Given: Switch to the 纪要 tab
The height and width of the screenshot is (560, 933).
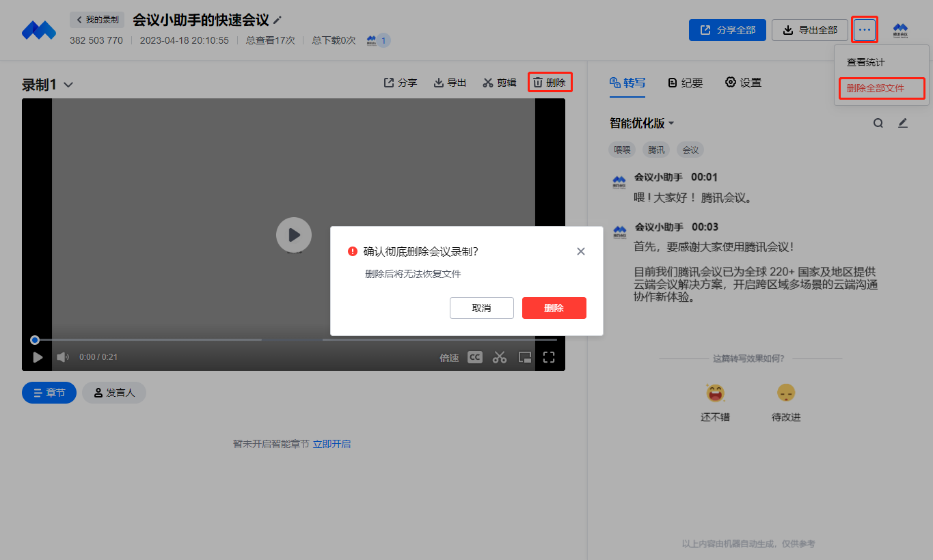Looking at the screenshot, I should [x=685, y=83].
